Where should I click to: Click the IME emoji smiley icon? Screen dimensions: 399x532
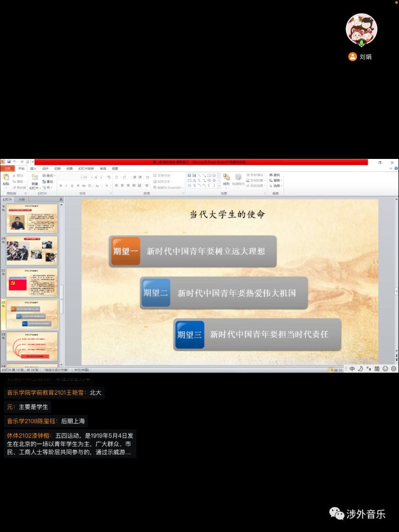(x=385, y=369)
